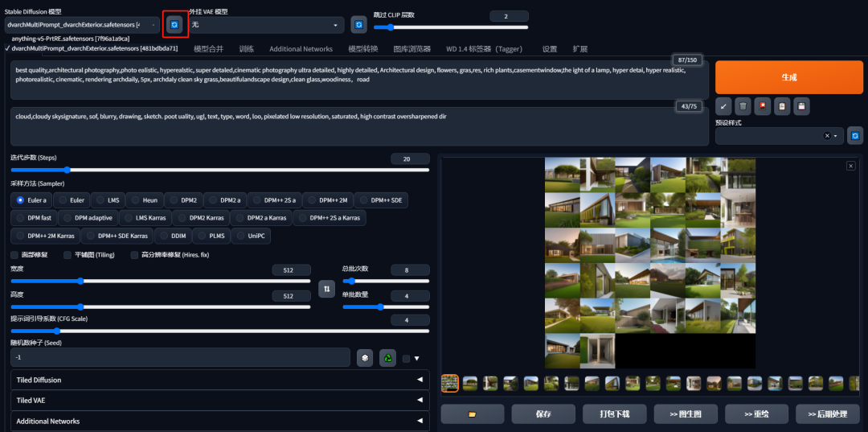Click into the positive prompt text box
This screenshot has width=868, height=432.
coord(359,80)
